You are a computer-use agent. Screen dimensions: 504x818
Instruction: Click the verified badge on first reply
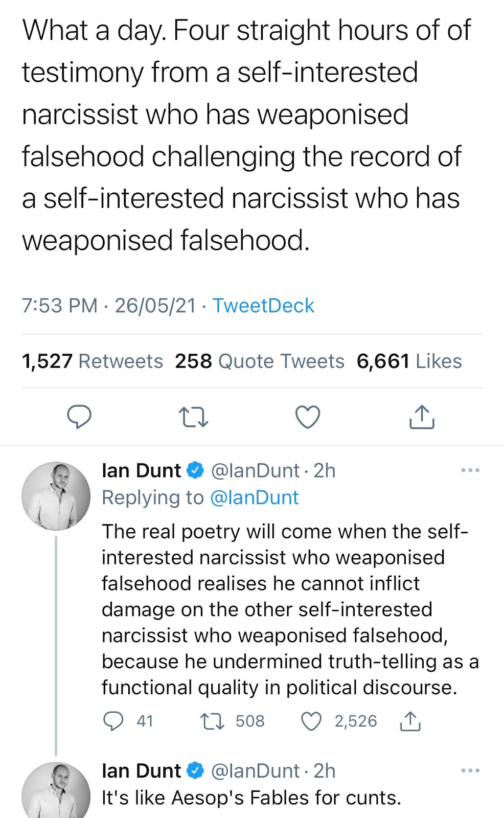click(x=195, y=470)
